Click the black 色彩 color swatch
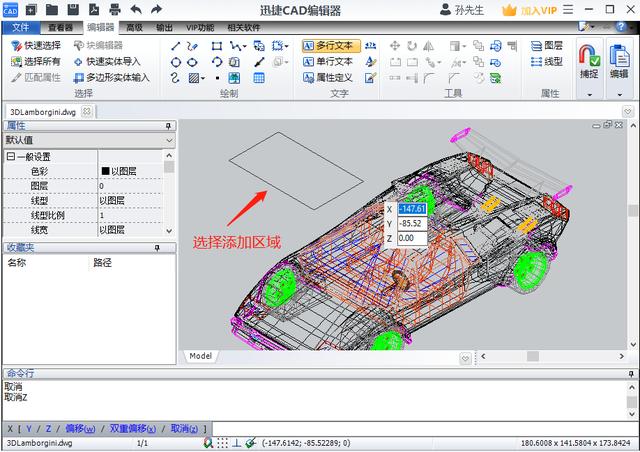Viewport: 640px width, 452px height. point(104,171)
